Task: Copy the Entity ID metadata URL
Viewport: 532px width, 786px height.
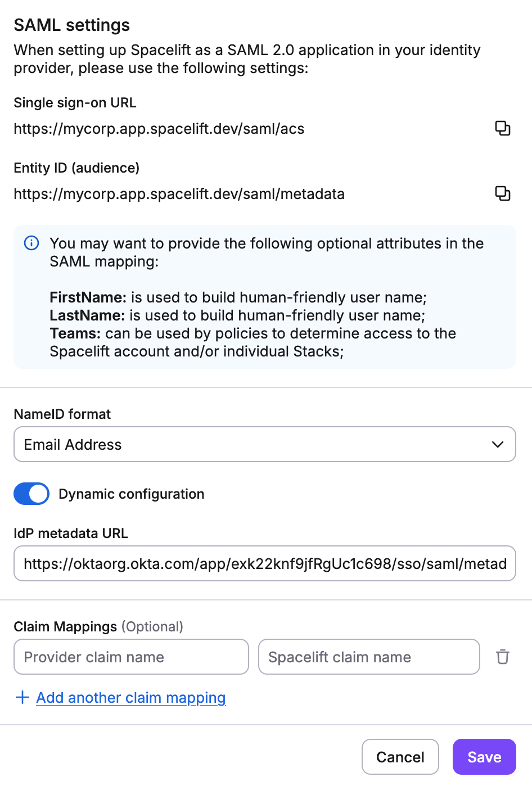Action: coord(502,194)
